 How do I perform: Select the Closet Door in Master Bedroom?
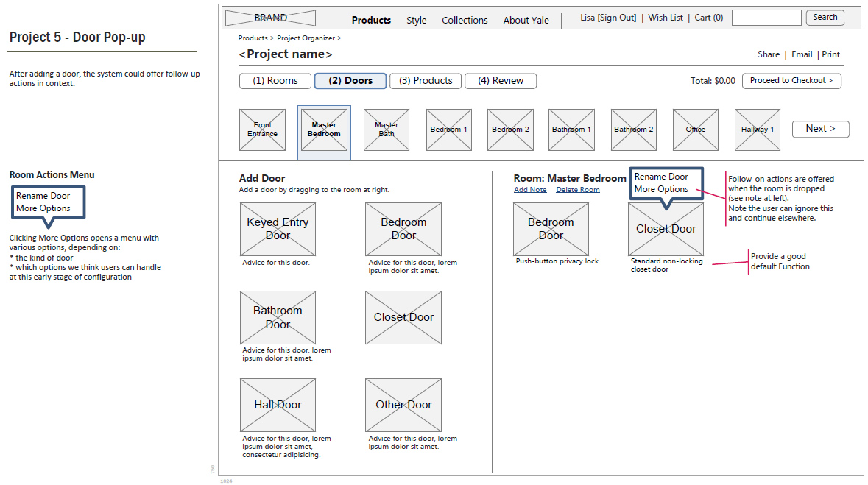coord(666,229)
